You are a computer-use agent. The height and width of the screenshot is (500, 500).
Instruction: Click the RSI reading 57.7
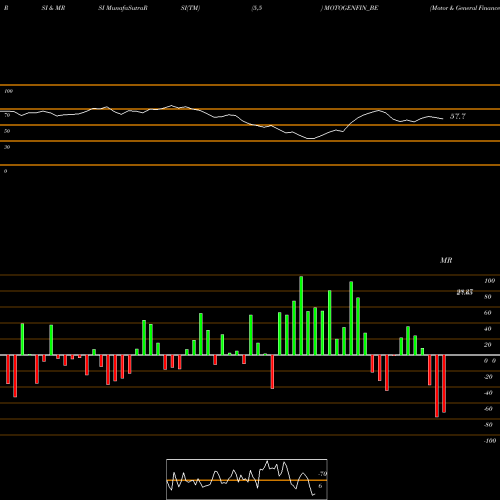[x=458, y=116]
